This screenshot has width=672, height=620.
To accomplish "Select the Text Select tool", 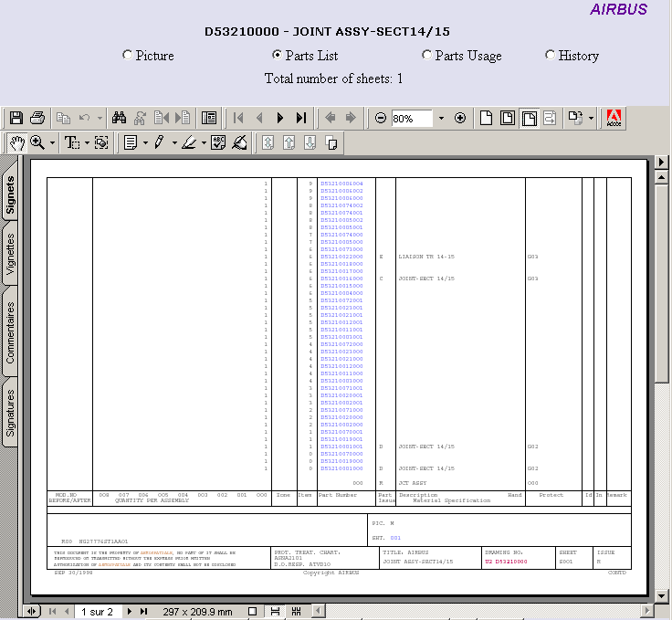I will tap(72, 142).
